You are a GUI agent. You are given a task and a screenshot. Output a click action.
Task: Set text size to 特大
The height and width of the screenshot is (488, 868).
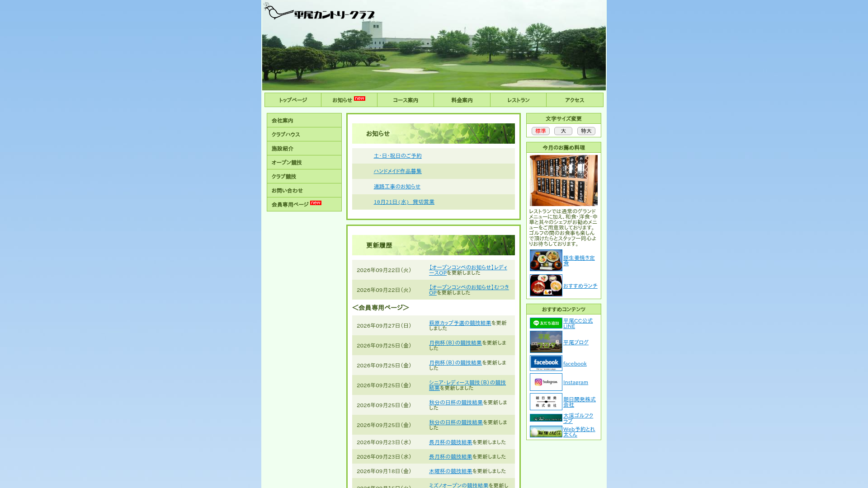tap(586, 131)
